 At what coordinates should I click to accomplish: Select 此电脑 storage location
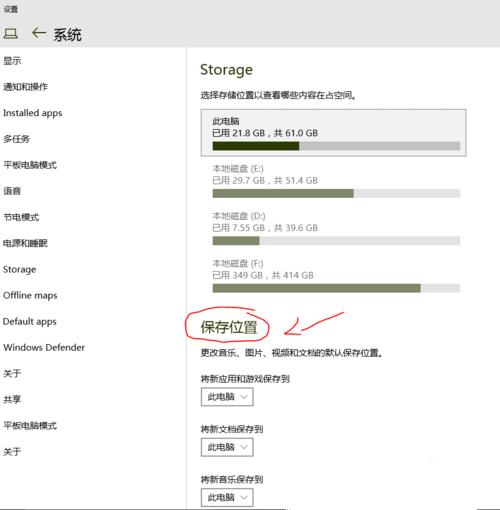tap(333, 133)
